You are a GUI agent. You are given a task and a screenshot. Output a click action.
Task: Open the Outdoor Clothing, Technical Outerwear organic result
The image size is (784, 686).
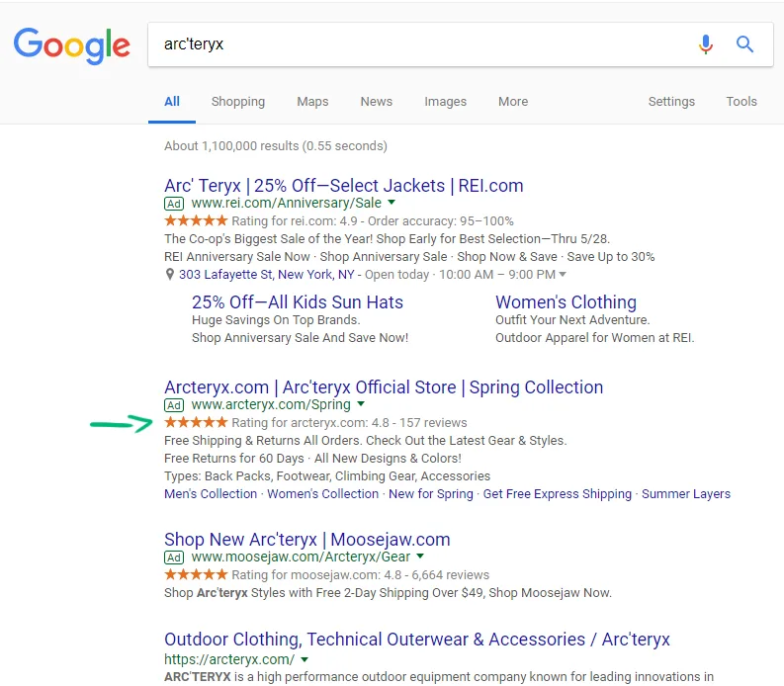click(417, 640)
